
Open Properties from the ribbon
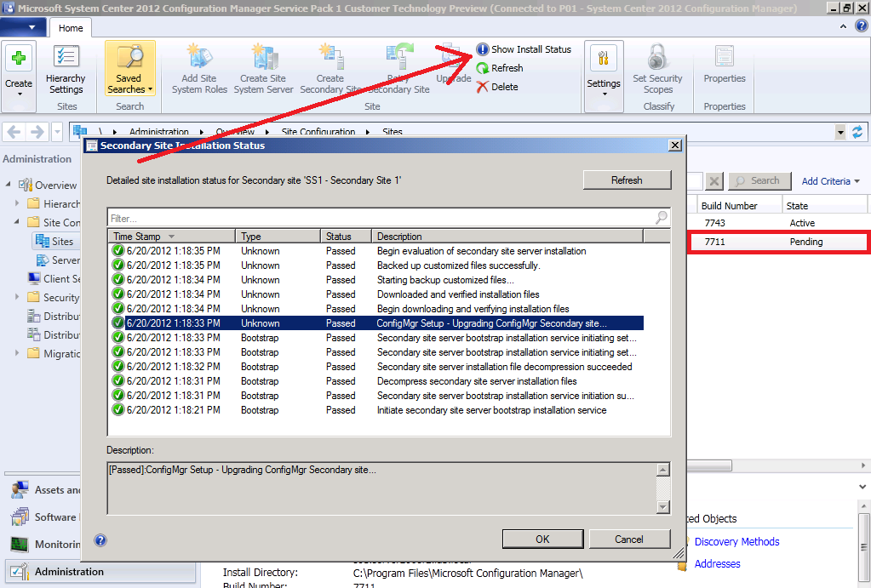pyautogui.click(x=725, y=66)
